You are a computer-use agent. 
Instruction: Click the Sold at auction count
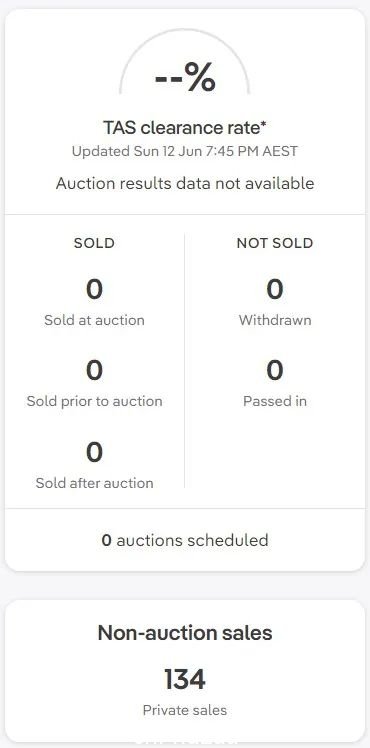(x=94, y=290)
